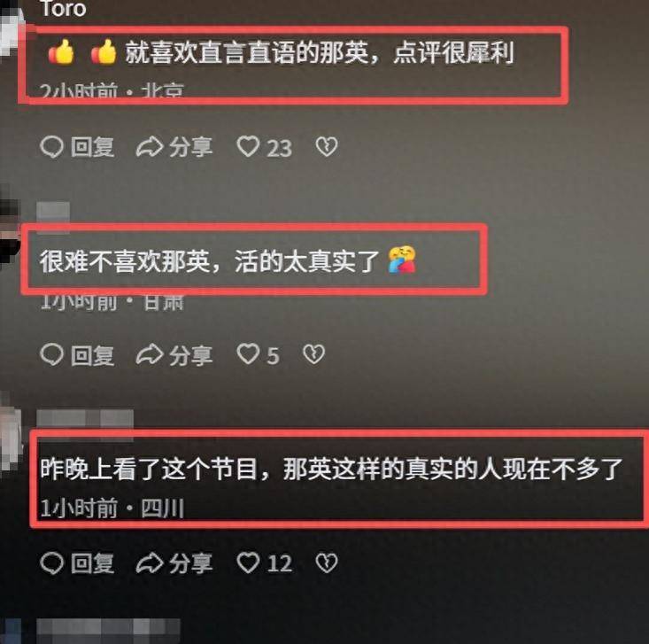Select the comment starting with 昨晚上看了这个节目
This screenshot has width=649, height=644.
pyautogui.click(x=331, y=469)
